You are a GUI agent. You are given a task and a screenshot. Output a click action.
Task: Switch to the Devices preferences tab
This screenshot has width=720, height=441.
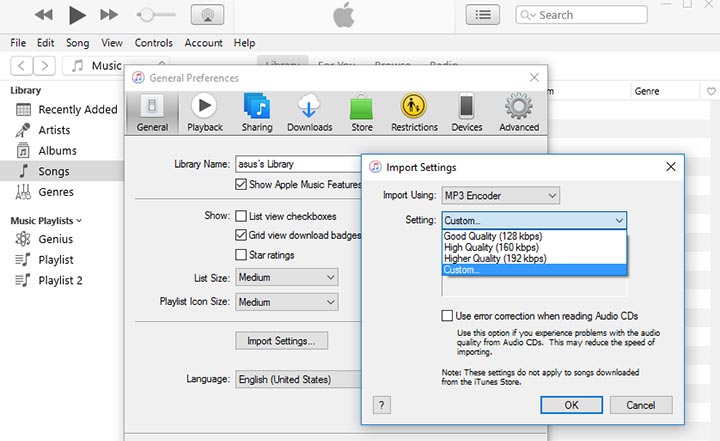coord(467,113)
